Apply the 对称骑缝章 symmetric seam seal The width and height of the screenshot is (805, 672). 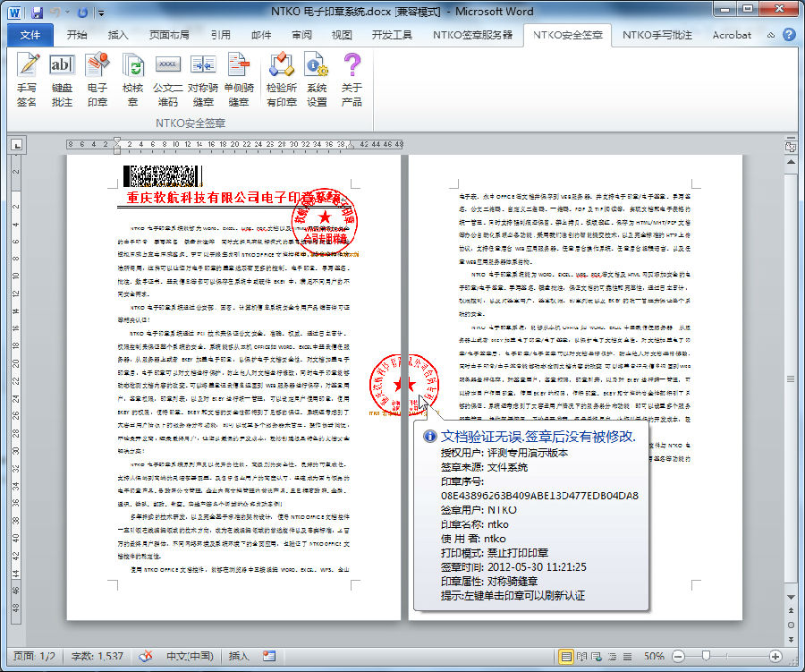203,80
